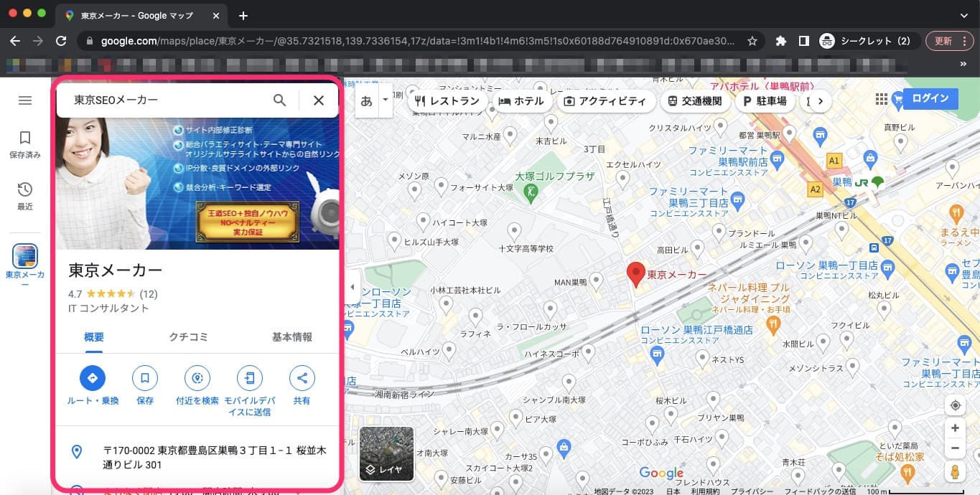Click the Street View pegman icon
The width and height of the screenshot is (980, 495).
point(955,472)
